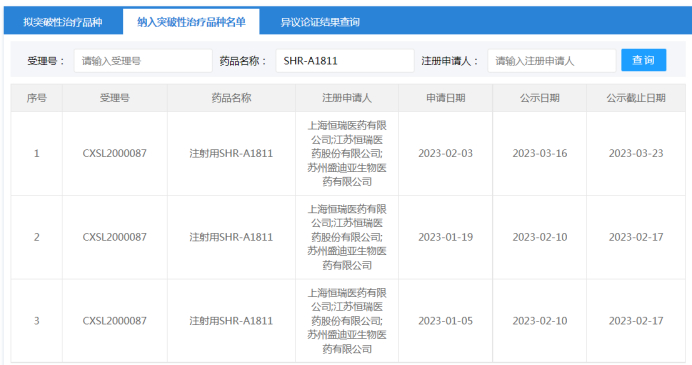Click the applicant cell in row 1

click(347, 153)
